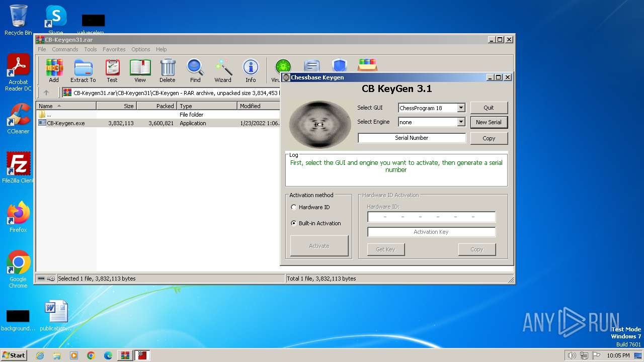Open Recycle Bin desktop icon
The image size is (644, 362).
(18, 20)
